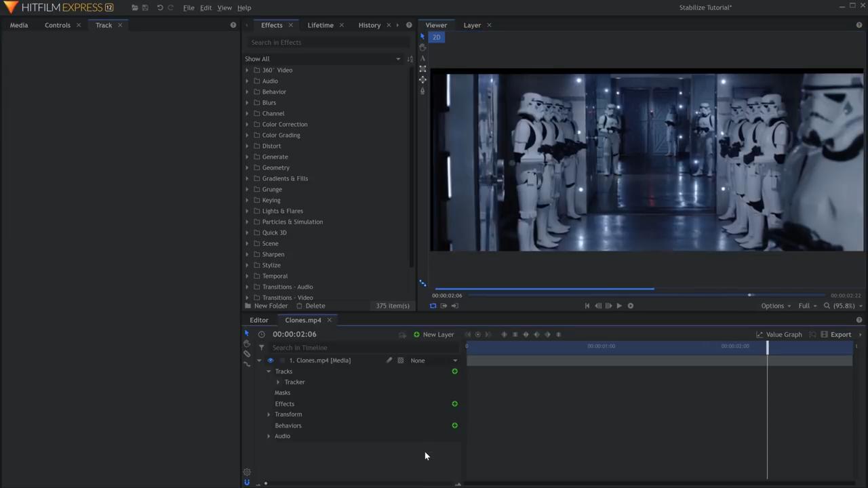
Task: Add behavior using Behaviors plus button
Action: pos(454,426)
